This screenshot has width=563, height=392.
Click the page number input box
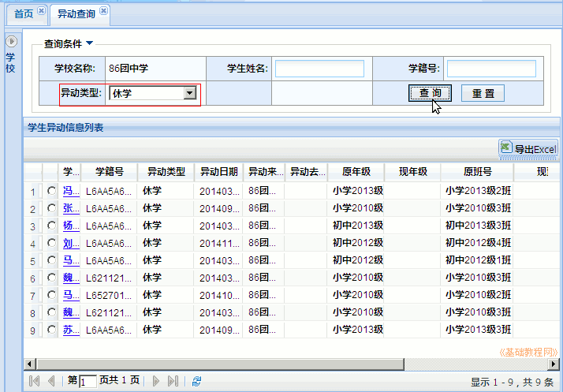point(88,381)
